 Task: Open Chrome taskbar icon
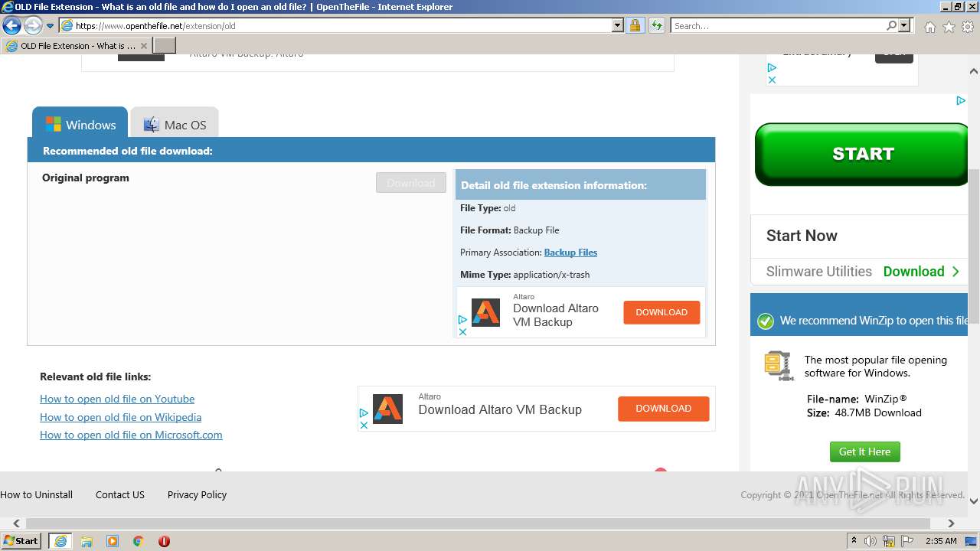point(139,541)
